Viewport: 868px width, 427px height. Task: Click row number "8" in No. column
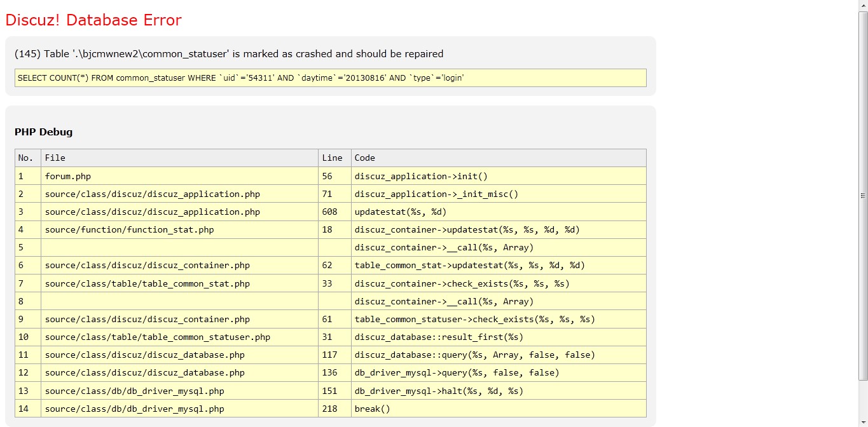click(x=28, y=301)
